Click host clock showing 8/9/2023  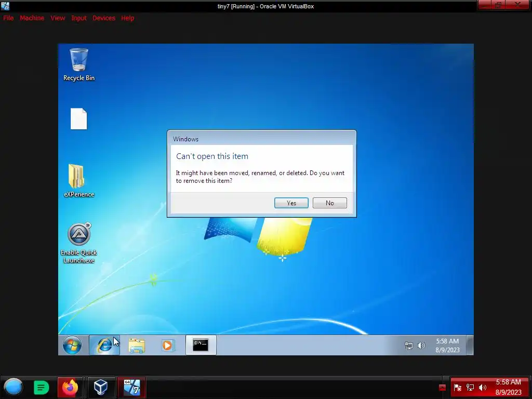point(508,387)
